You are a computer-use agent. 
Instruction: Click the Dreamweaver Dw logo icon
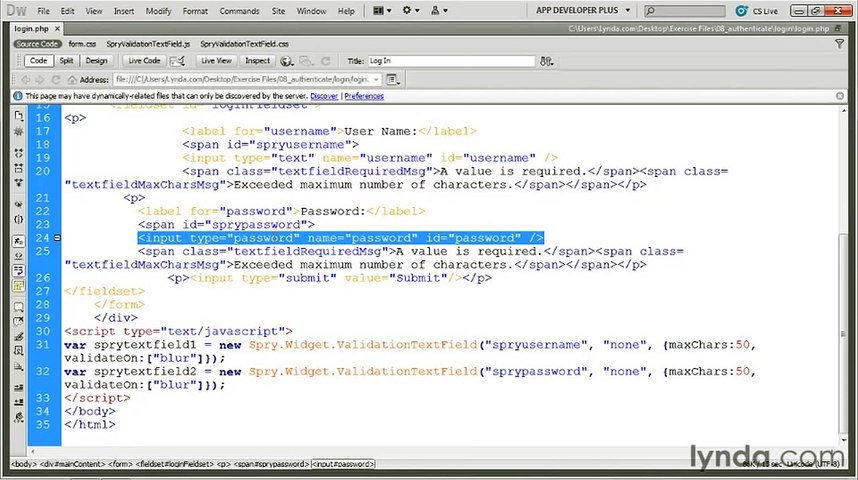pyautogui.click(x=16, y=11)
